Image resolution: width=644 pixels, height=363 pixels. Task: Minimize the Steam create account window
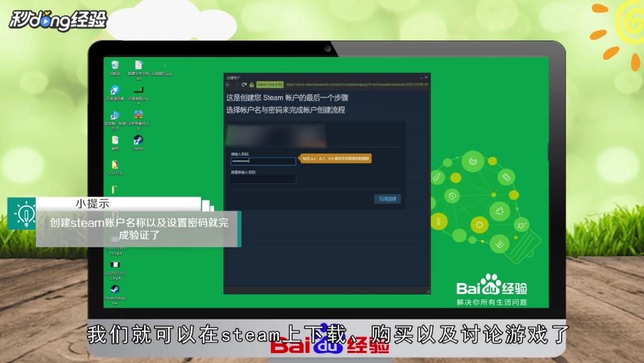(x=421, y=77)
